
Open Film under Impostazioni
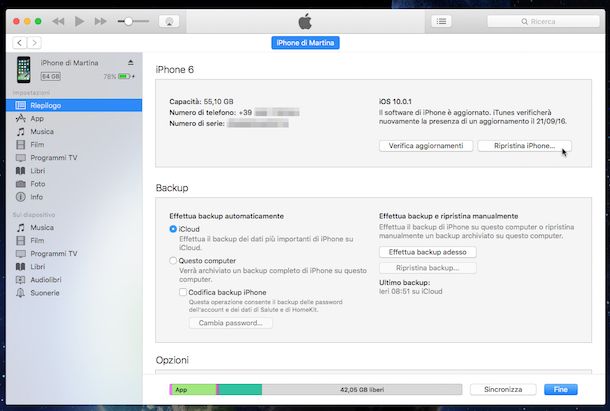point(74,145)
